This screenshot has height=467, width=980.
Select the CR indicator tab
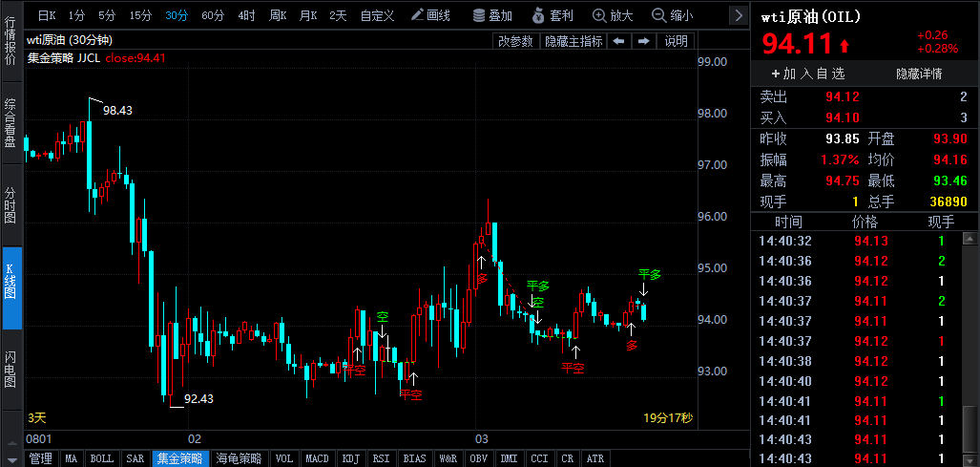click(x=568, y=458)
